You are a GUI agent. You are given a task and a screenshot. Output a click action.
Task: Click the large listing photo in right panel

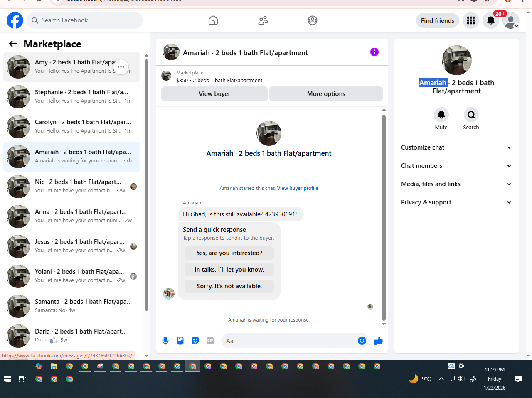(457, 60)
